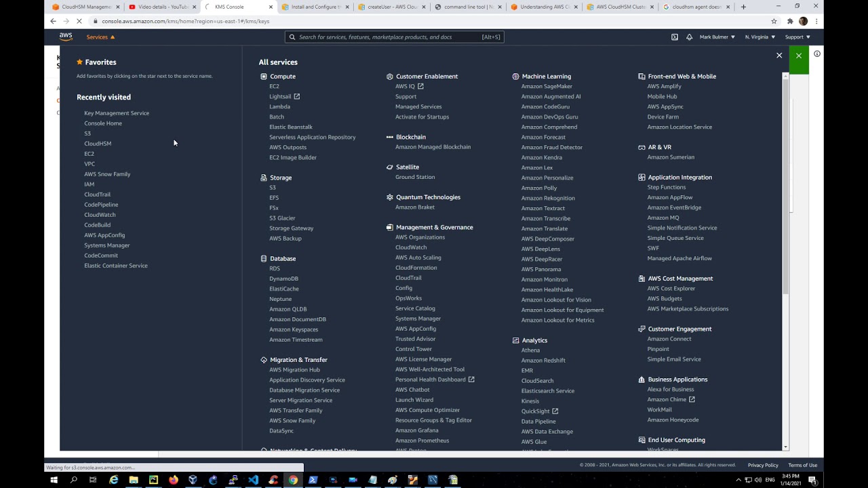The height and width of the screenshot is (488, 868).
Task: Open Key Management Service from recently visited
Action: click(x=117, y=113)
